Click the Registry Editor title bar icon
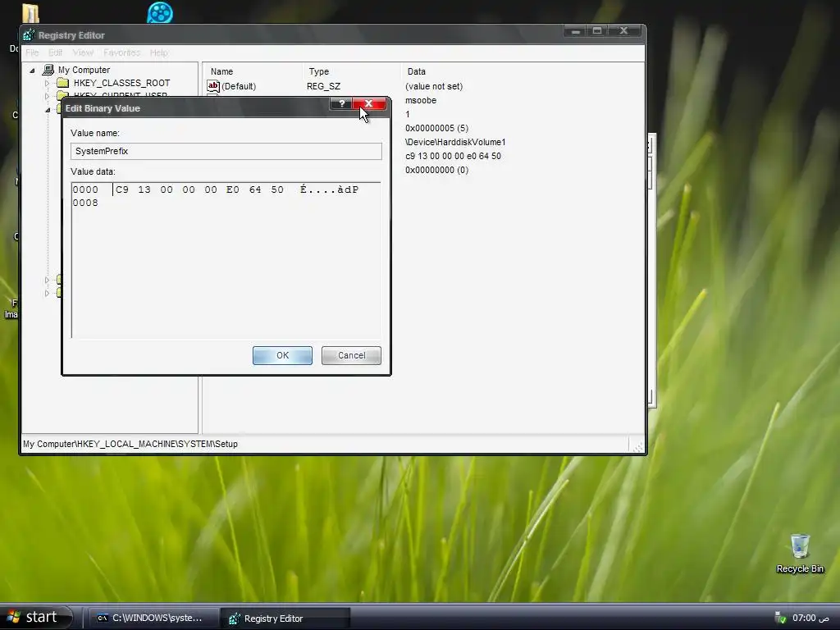The width and height of the screenshot is (840, 630). click(29, 35)
